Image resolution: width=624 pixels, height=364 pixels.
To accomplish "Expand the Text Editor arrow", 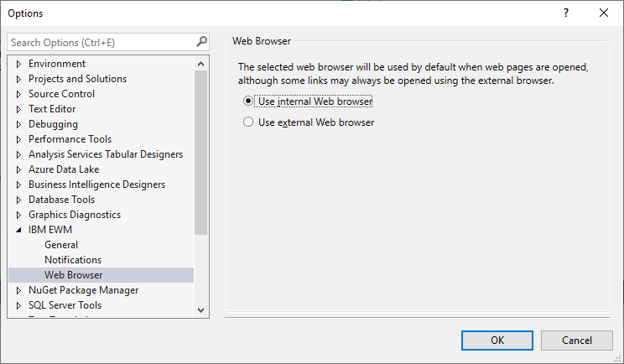I will pos(19,109).
